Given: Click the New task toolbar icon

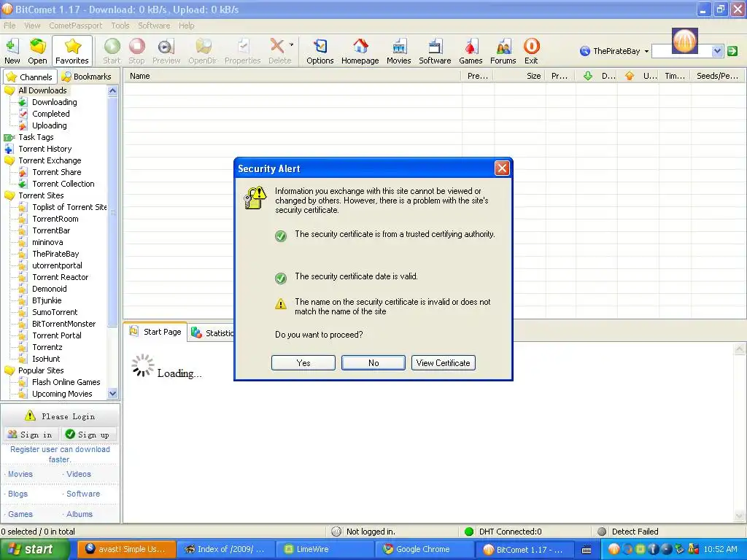Looking at the screenshot, I should click(x=12, y=51).
